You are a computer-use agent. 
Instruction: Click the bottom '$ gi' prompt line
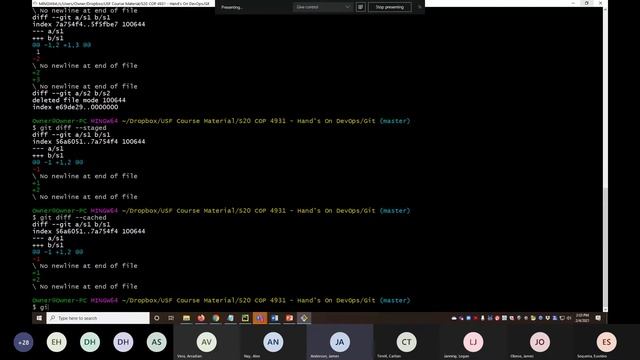click(x=40, y=307)
